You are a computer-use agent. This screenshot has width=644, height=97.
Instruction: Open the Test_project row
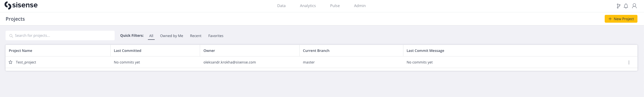point(321,62)
